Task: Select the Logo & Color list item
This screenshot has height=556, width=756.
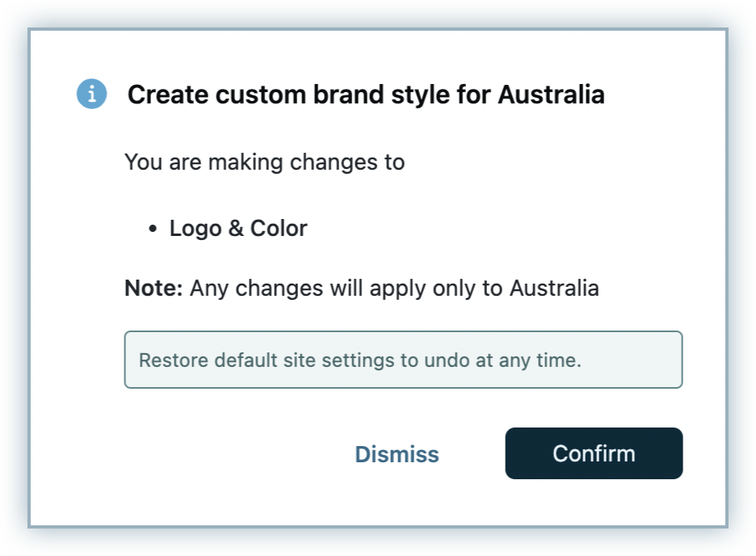Action: click(238, 229)
